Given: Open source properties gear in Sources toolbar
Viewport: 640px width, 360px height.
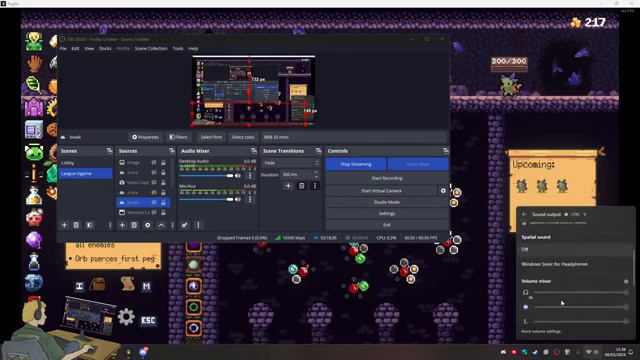Looking at the screenshot, I should point(147,225).
